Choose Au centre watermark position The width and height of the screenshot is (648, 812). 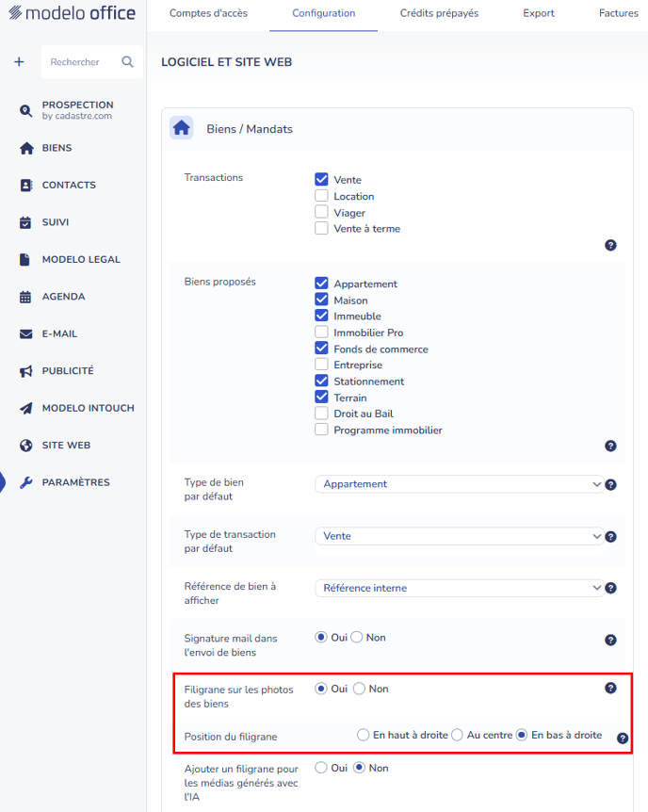point(457,735)
